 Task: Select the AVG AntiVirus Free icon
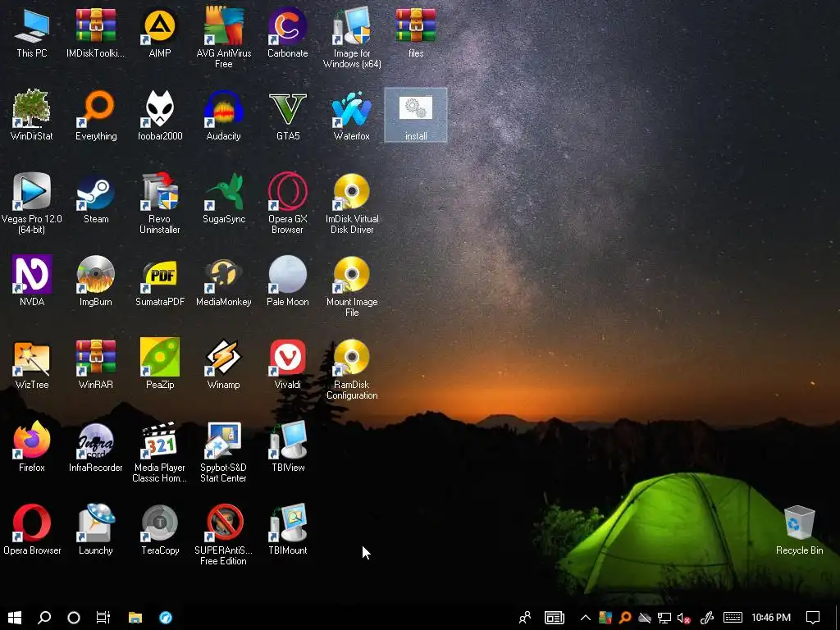click(x=224, y=27)
